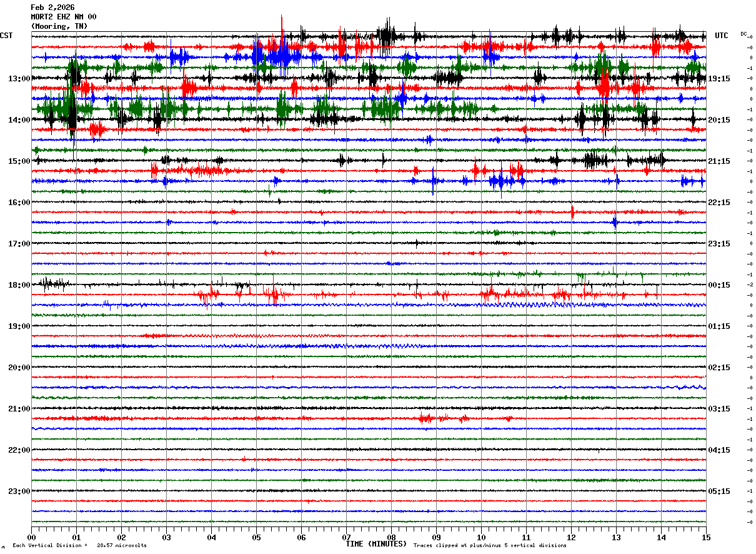Click the TIME (MINUTES) axis title
This screenshot has width=756, height=554.
(x=376, y=544)
